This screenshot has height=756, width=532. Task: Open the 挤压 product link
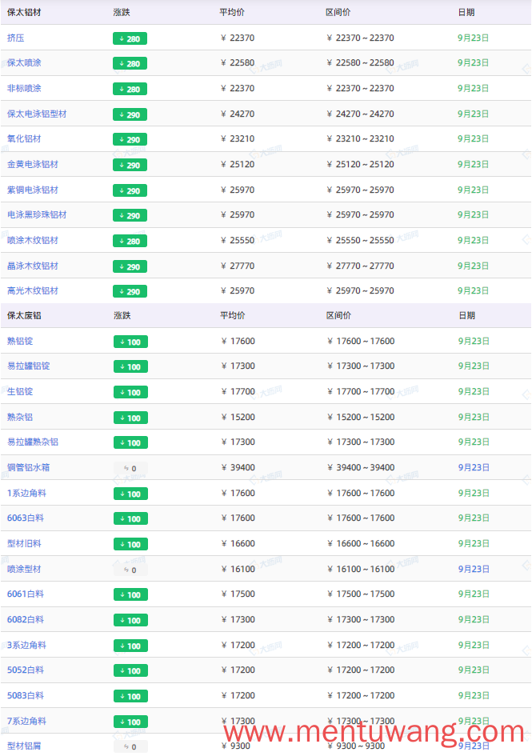(x=15, y=38)
